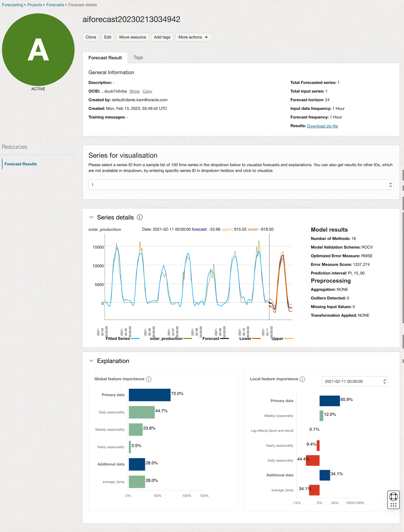
Task: Open the More actions dropdown
Action: click(194, 37)
